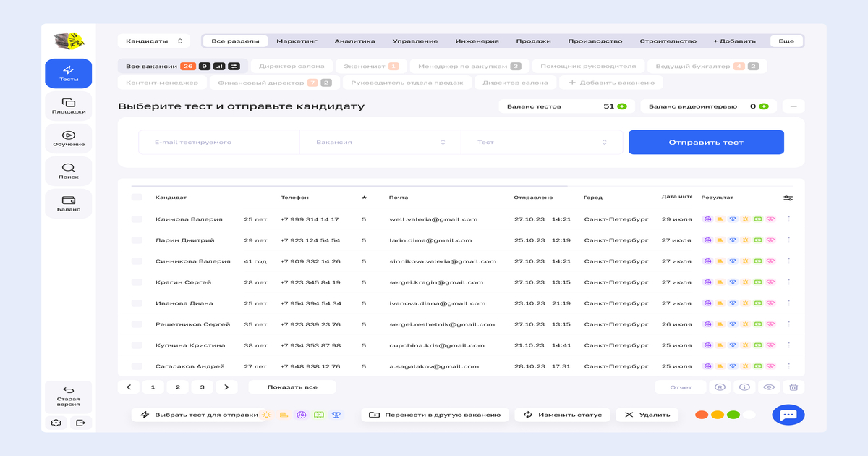Open the Тест selection dropdown
This screenshot has width=868, height=456.
[541, 143]
